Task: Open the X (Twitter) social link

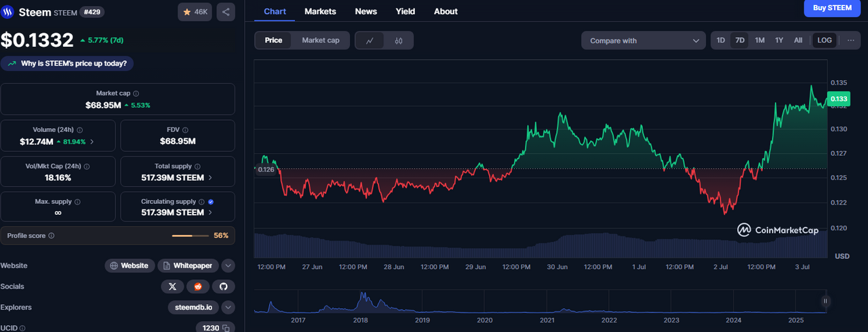Action: tap(172, 287)
